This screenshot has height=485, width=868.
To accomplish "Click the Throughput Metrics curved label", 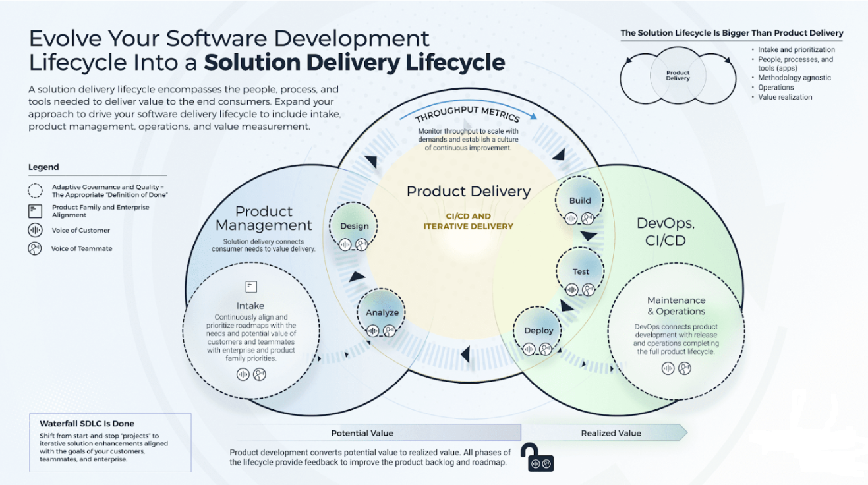I will click(x=467, y=117).
